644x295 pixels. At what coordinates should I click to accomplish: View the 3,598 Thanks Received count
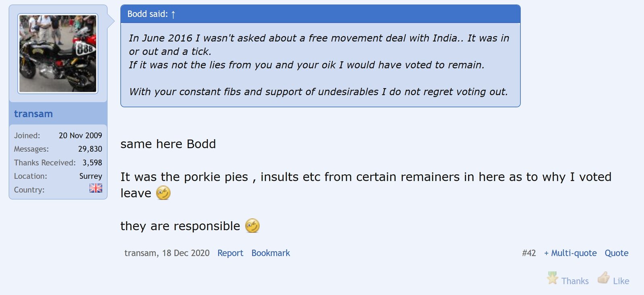92,163
